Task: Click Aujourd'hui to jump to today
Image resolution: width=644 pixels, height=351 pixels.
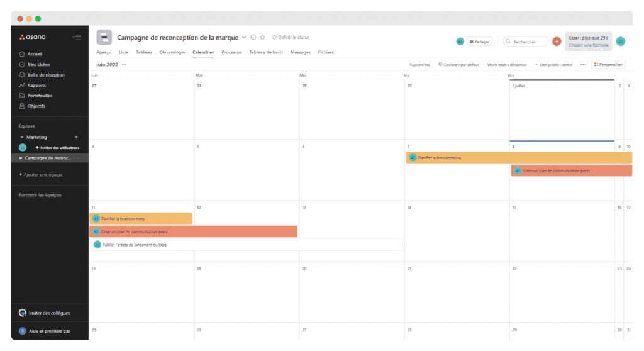Action: click(419, 65)
